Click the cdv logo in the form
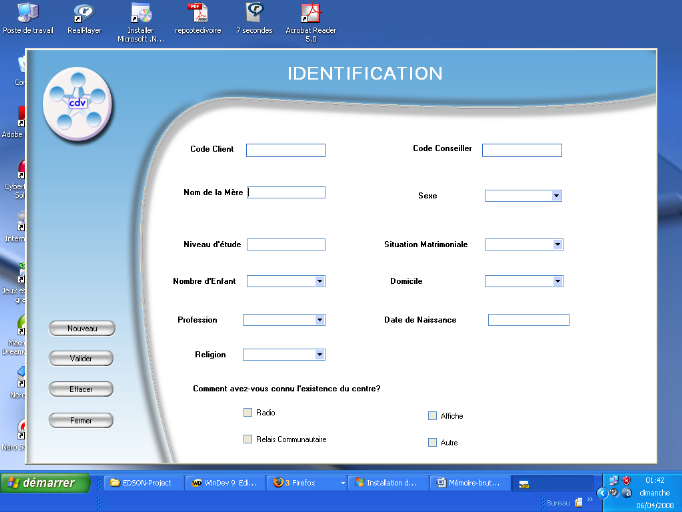The image size is (682, 512). pyautogui.click(x=78, y=102)
